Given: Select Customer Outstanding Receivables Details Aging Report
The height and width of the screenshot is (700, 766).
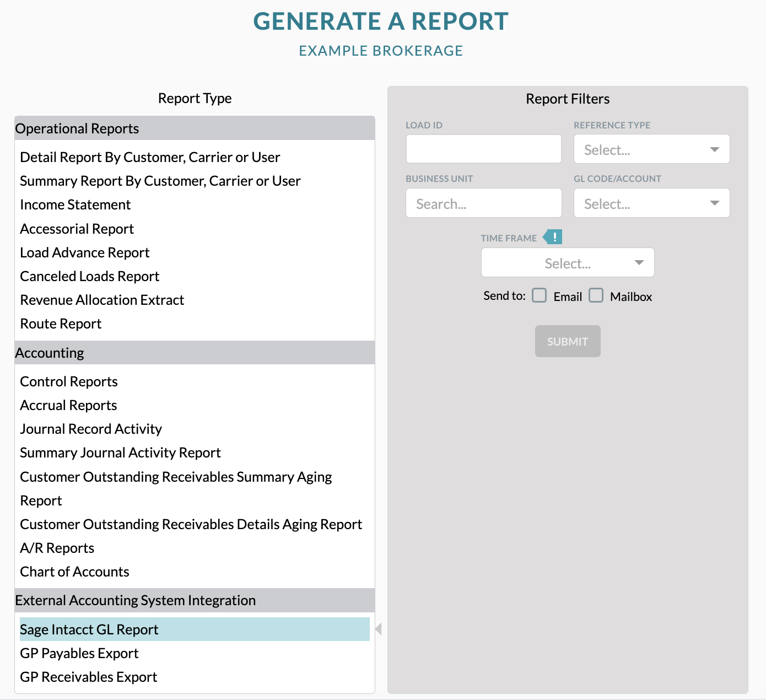Looking at the screenshot, I should coord(191,524).
